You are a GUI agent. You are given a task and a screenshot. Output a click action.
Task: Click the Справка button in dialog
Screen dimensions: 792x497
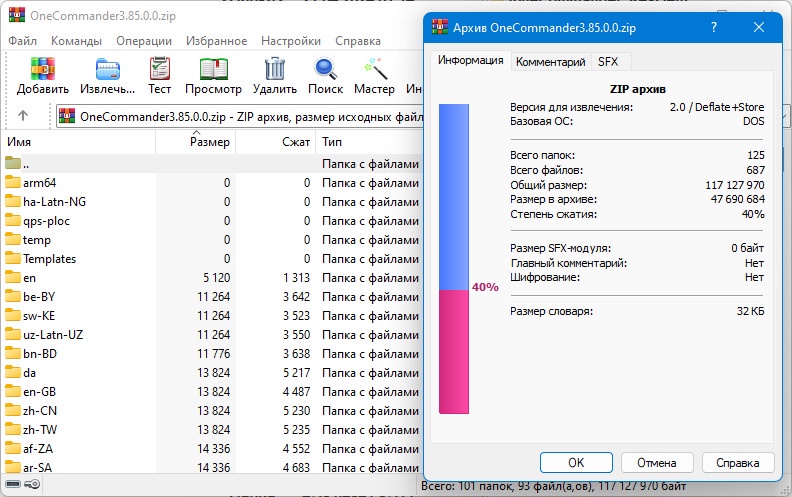click(x=737, y=463)
